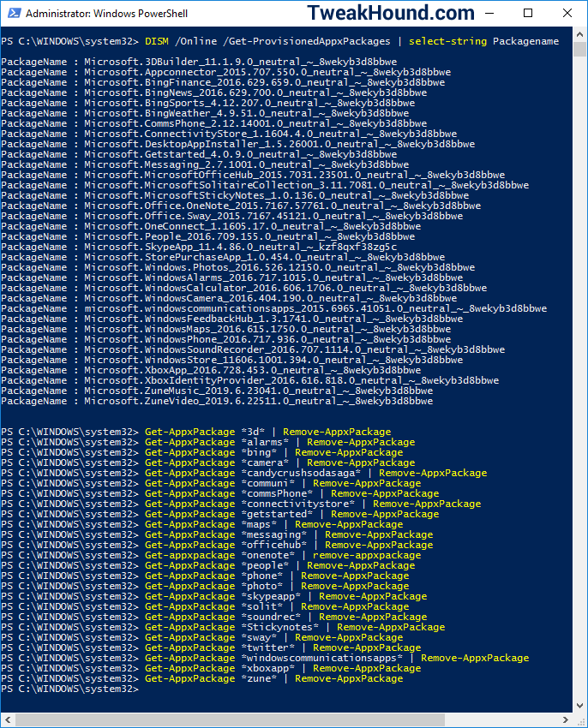Screen dimensions: 588x728
Task: Click the Microsoft.MicrosoftOfficeHub package line
Action: (x=253, y=175)
